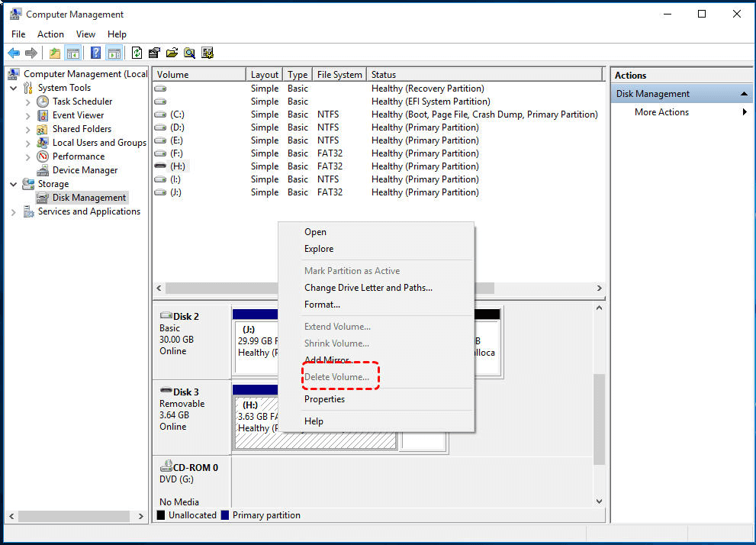The image size is (756, 545).
Task: Collapse the System Tools tree node
Action: (14, 88)
